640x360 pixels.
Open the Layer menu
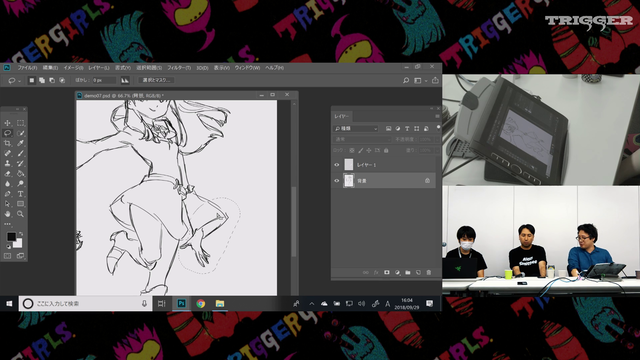tap(99, 68)
